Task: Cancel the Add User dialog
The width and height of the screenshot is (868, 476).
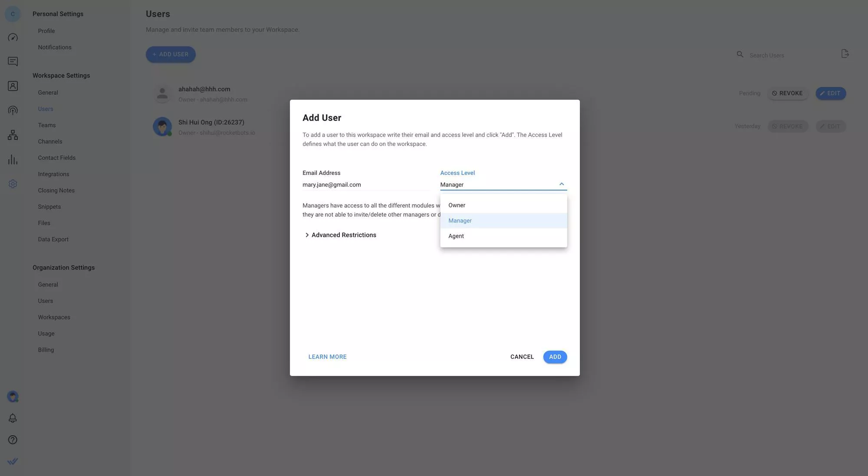Action: tap(522, 357)
